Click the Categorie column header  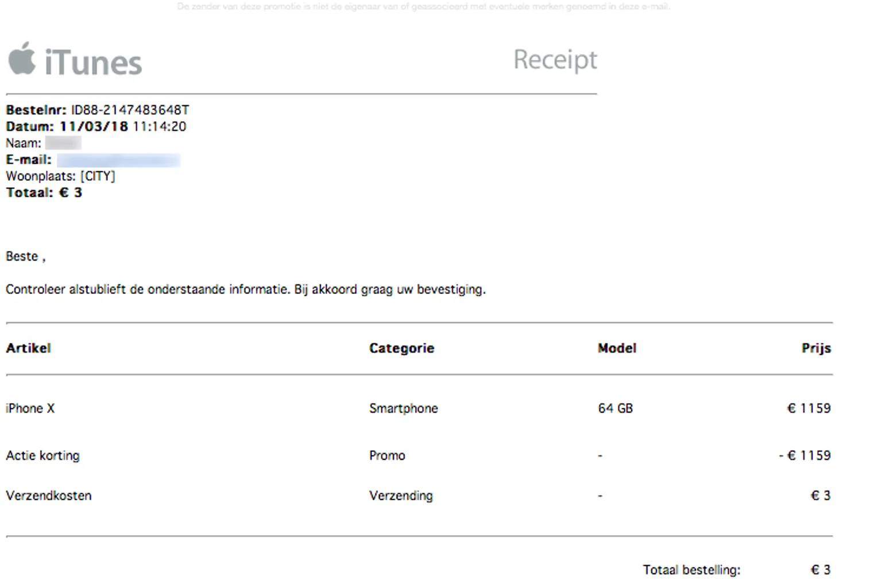[401, 348]
